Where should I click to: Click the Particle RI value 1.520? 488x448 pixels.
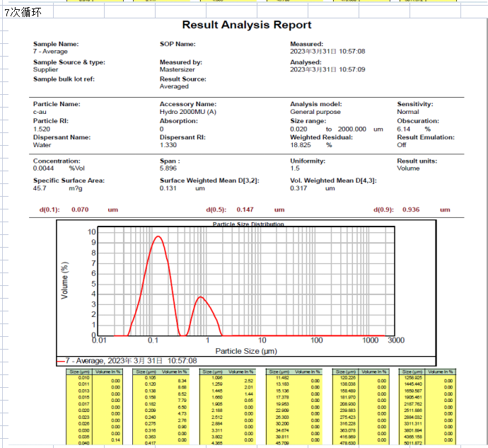pyautogui.click(x=42, y=129)
